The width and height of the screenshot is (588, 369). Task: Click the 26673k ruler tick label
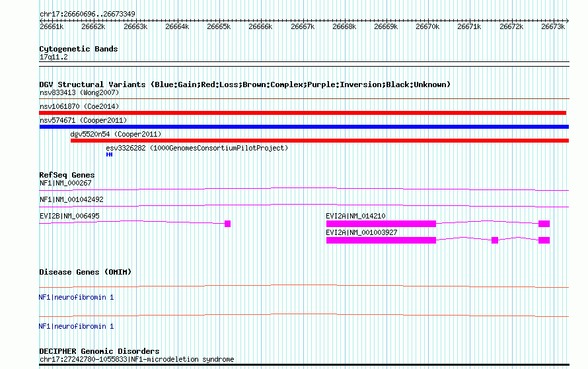click(x=553, y=26)
